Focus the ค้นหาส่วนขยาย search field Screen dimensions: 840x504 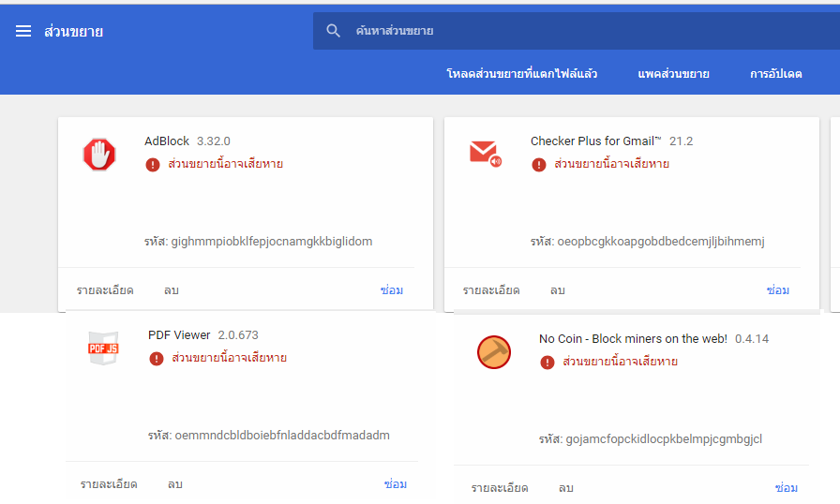(577, 31)
